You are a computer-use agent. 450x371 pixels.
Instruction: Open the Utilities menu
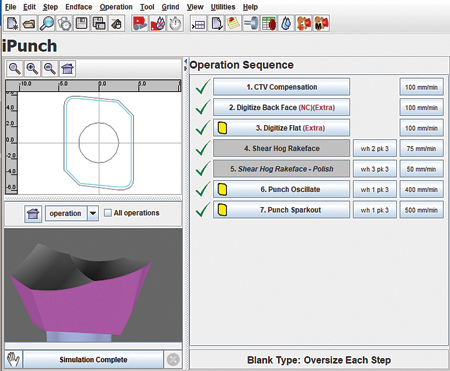click(x=223, y=7)
